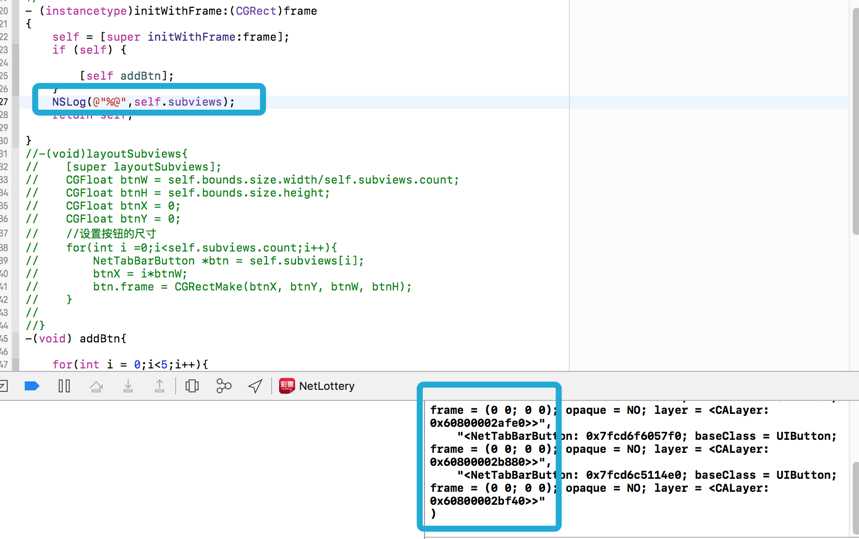859x539 pixels.
Task: Click the -(void) addBtn{ method line
Action: point(76,339)
